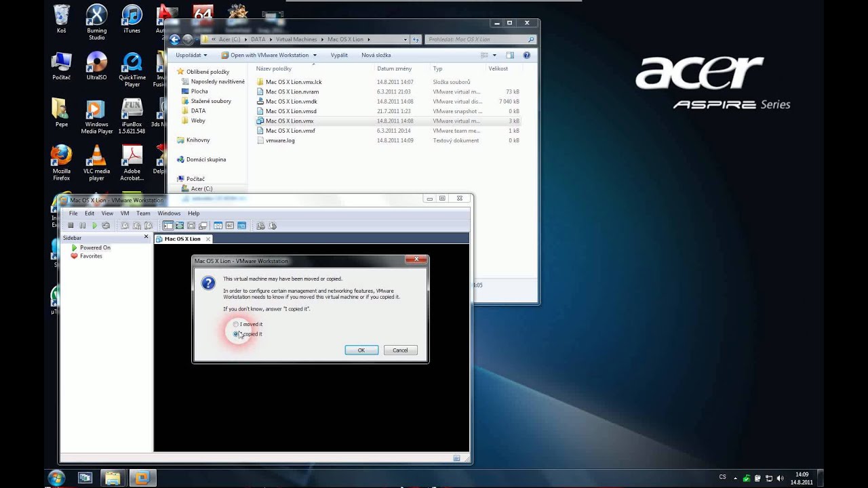
Task: Click the Power Off stop icon in VMware toolbar
Action: click(71, 226)
